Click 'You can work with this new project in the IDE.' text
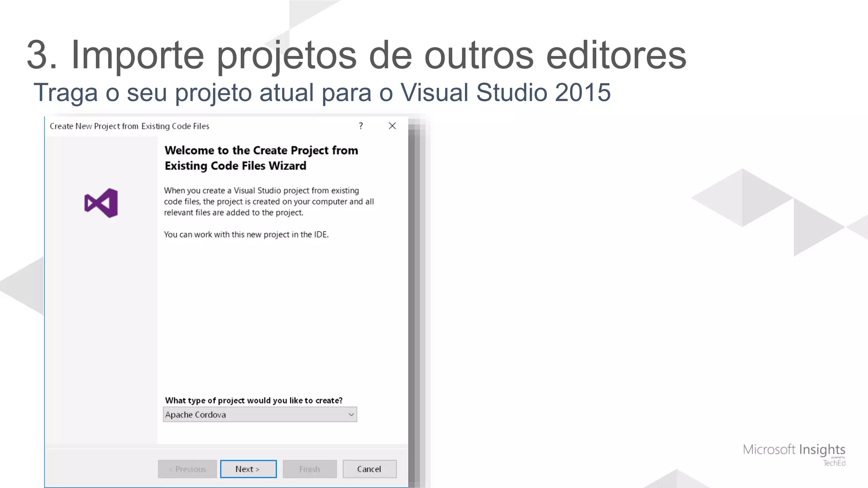The width and height of the screenshot is (868, 488). [x=246, y=234]
